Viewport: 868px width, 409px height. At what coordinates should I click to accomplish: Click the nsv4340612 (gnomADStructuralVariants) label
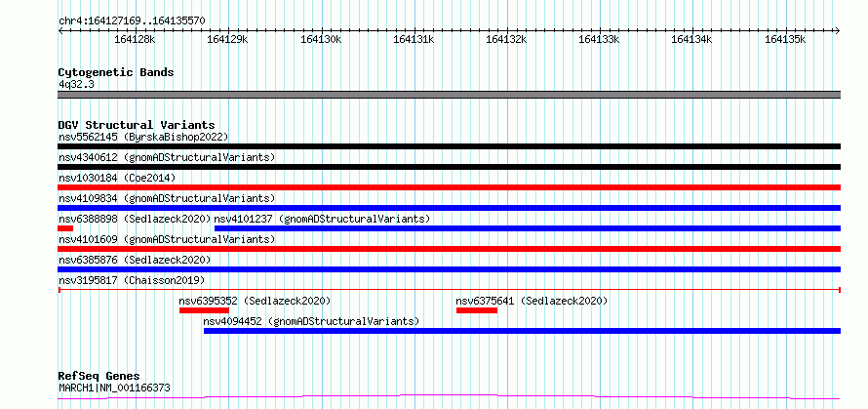pos(167,157)
